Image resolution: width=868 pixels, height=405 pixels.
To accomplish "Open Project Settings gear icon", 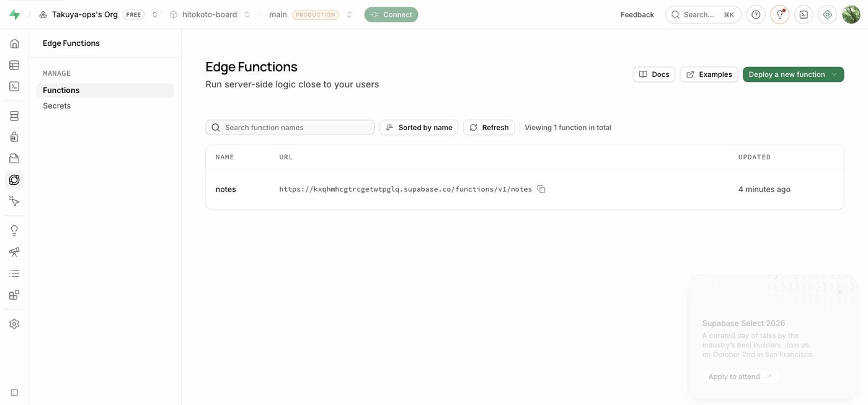I will pos(14,324).
